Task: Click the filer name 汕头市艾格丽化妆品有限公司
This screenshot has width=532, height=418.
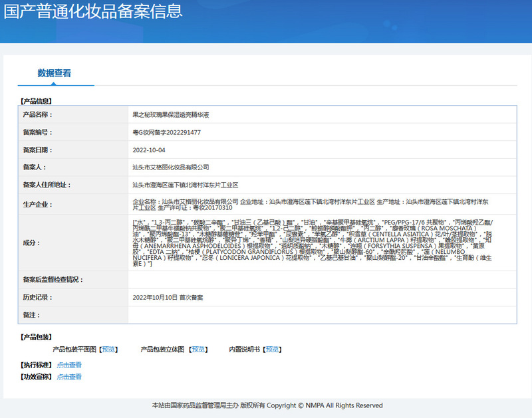Action: coord(171,167)
